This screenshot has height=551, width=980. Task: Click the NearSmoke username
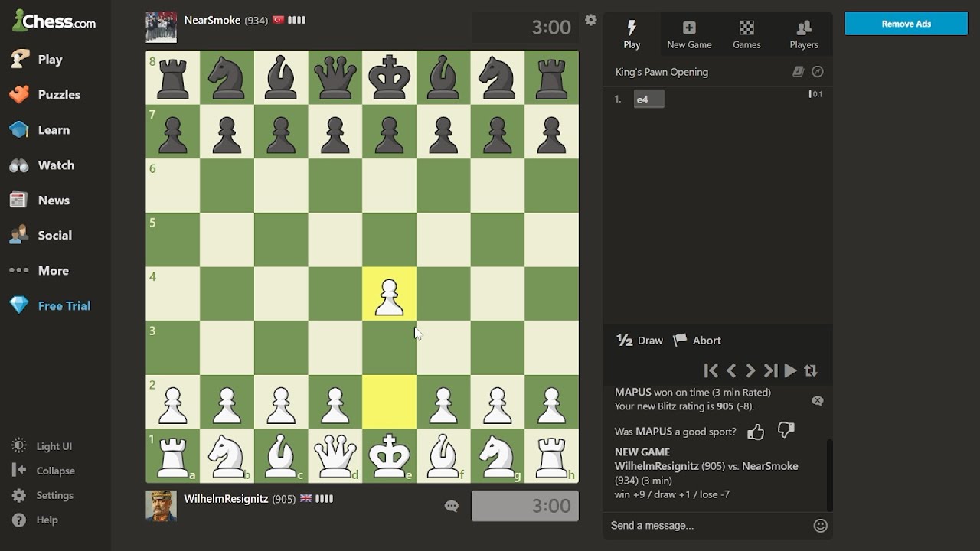pos(212,20)
